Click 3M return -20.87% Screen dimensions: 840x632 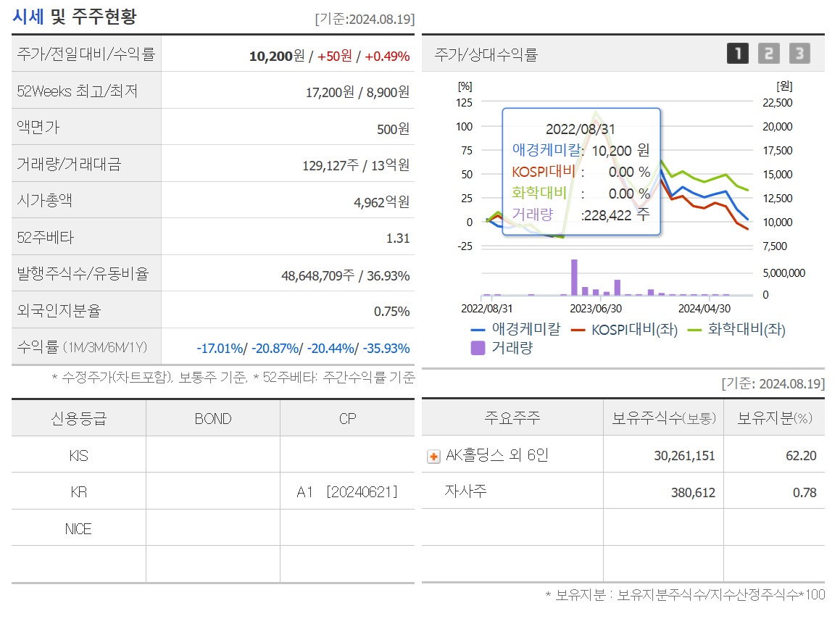(x=275, y=348)
